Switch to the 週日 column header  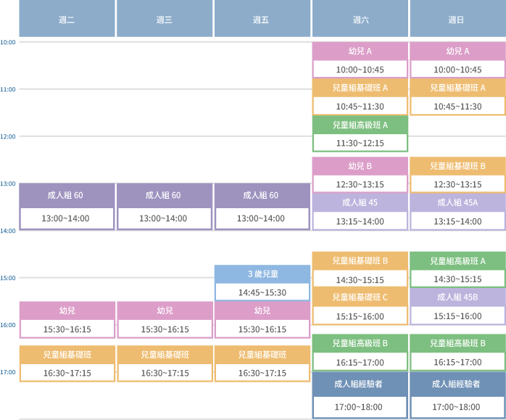(x=457, y=20)
